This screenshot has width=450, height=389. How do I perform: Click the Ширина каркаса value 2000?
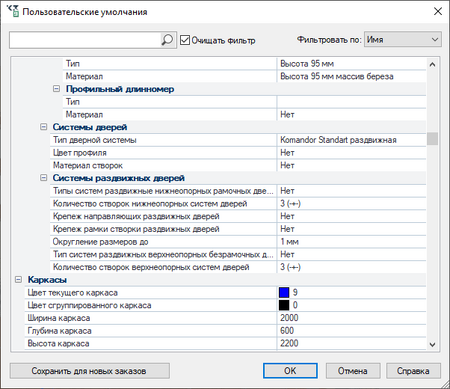(x=289, y=318)
